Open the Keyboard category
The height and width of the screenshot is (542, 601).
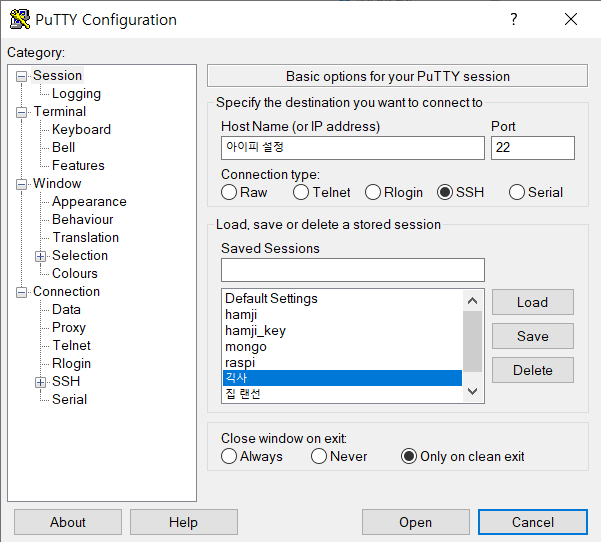pos(81,130)
